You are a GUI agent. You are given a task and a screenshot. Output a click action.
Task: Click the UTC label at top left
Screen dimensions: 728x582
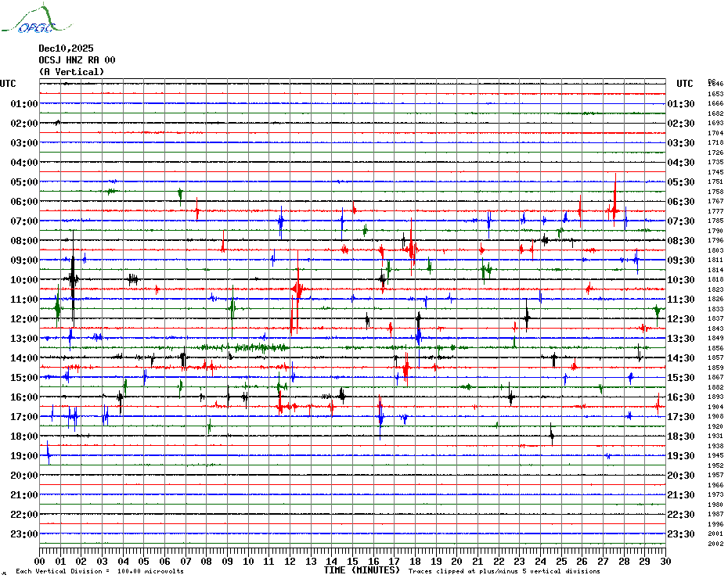(8, 84)
